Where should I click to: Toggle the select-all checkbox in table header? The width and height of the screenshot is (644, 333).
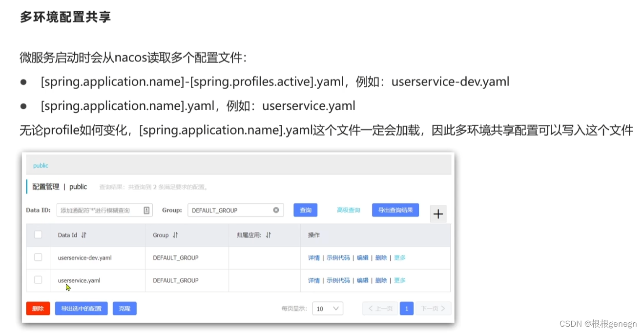point(38,235)
